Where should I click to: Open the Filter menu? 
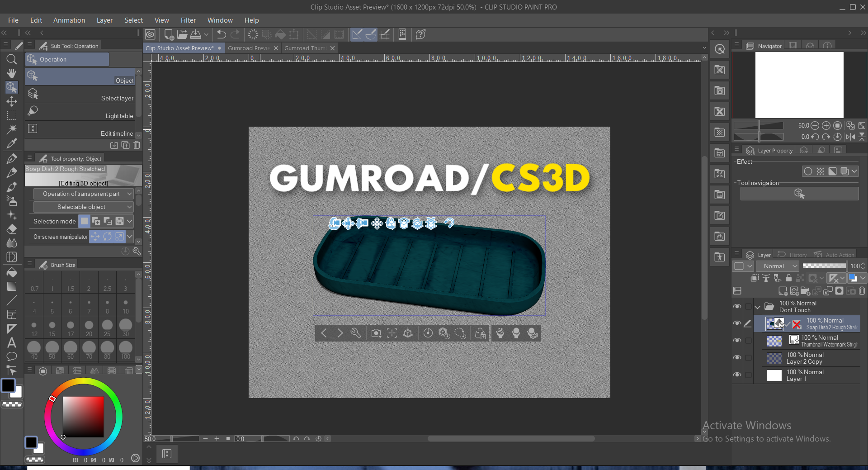pos(188,20)
